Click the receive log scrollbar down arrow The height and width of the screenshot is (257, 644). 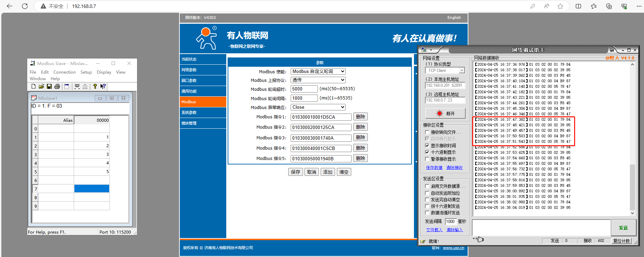pos(632,213)
